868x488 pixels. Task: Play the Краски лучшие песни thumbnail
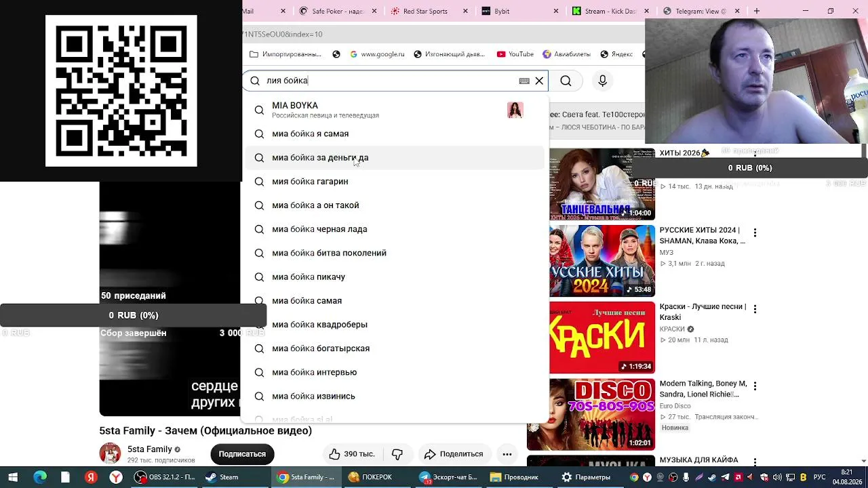[602, 338]
